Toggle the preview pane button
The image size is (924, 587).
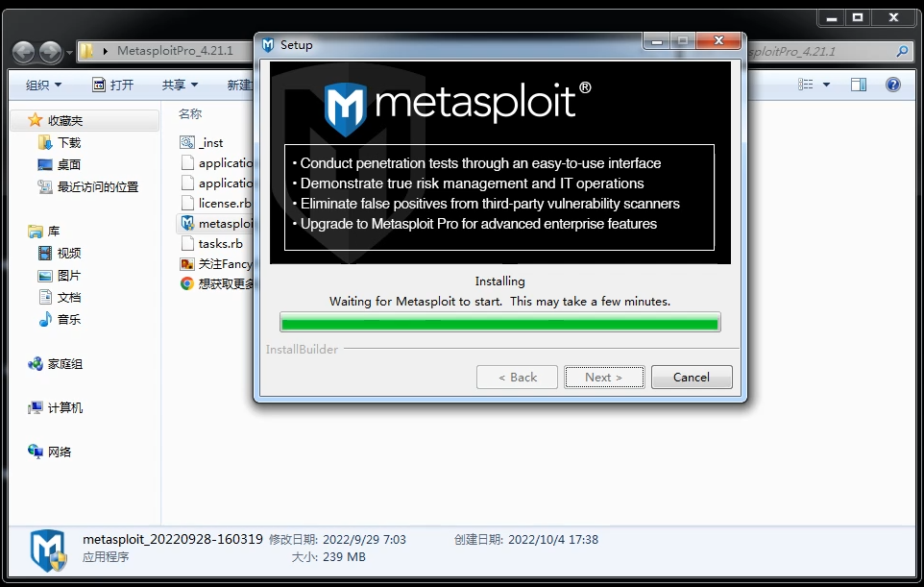pos(859,85)
